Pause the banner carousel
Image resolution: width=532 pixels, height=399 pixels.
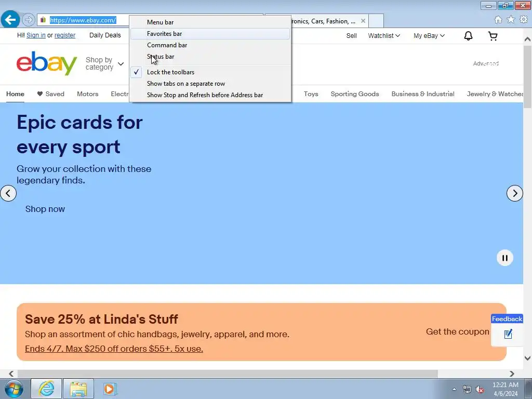[505, 258]
